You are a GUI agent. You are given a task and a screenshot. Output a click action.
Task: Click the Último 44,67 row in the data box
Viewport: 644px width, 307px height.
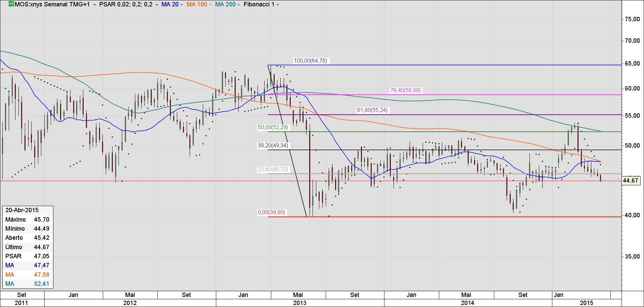[x=28, y=247]
